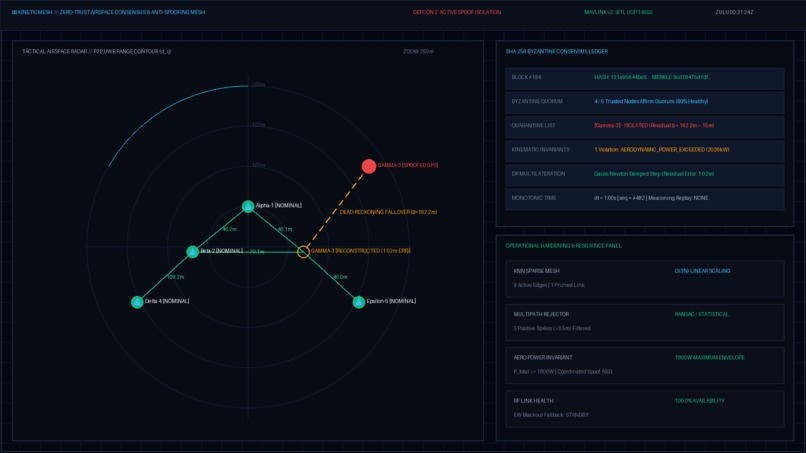Open the BYZANTINE QUORUM ledger row
The height and width of the screenshot is (453, 806).
645,103
